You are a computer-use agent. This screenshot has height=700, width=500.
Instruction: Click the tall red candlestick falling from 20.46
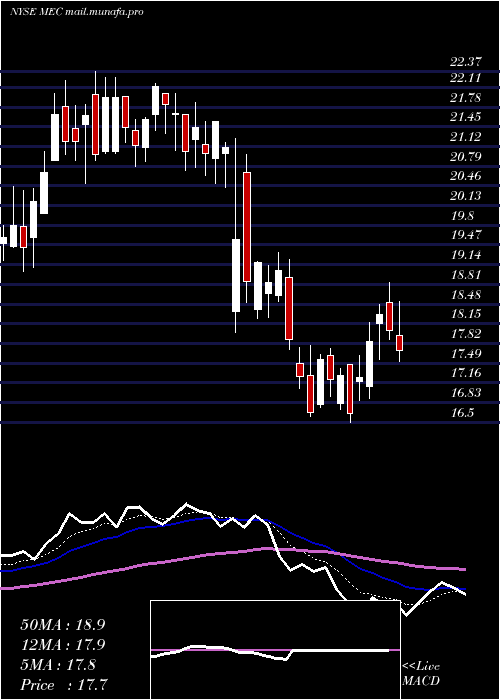click(247, 227)
